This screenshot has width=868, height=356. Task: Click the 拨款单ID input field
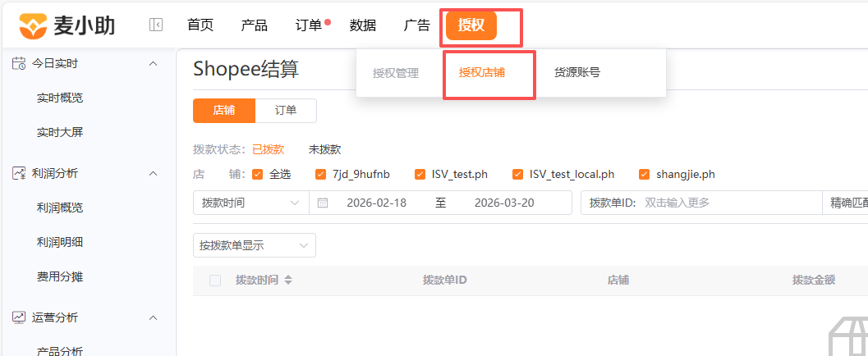click(731, 203)
